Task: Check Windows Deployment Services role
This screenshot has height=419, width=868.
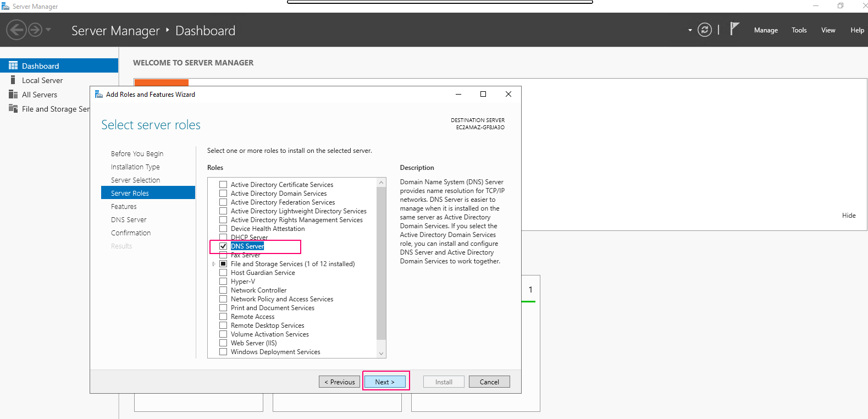Action: tap(223, 352)
